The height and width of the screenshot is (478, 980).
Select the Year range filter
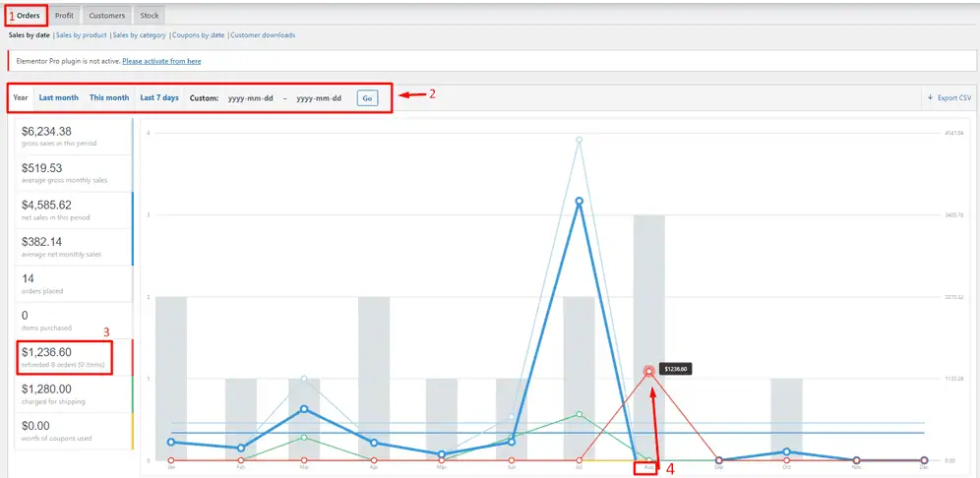click(x=21, y=97)
